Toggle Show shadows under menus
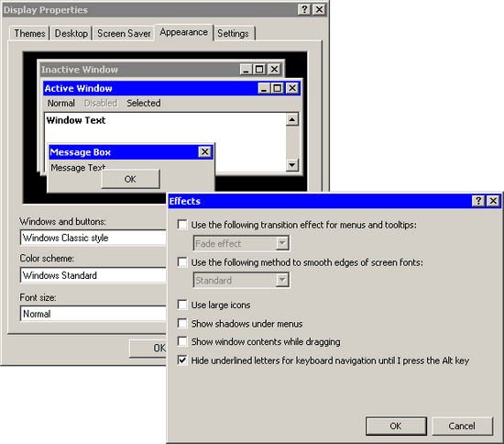This screenshot has width=504, height=444. tap(182, 323)
